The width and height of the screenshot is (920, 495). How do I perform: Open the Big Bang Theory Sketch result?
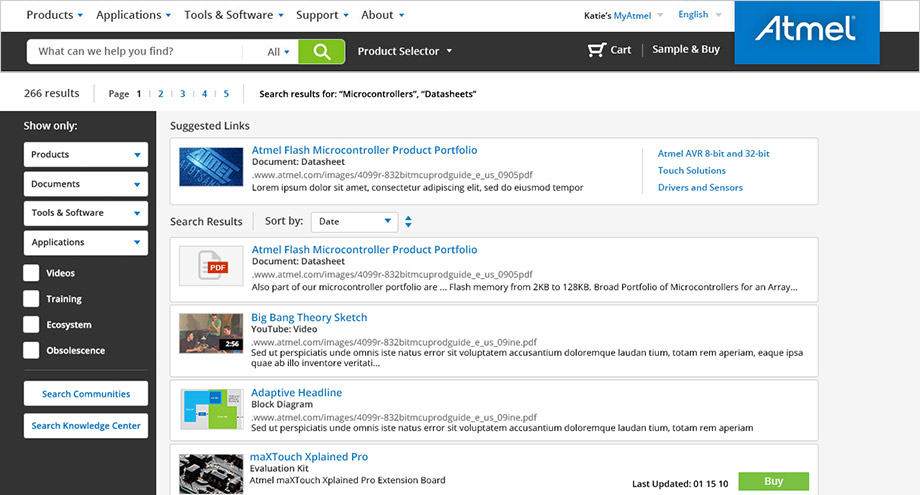[309, 317]
